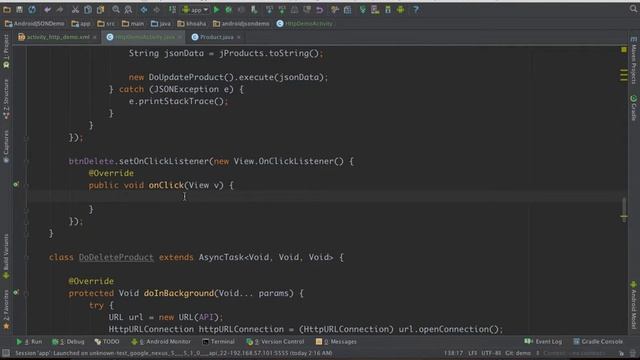The image size is (640, 360).
Task: Click the Attach debugger icon
Action: pos(254,9)
